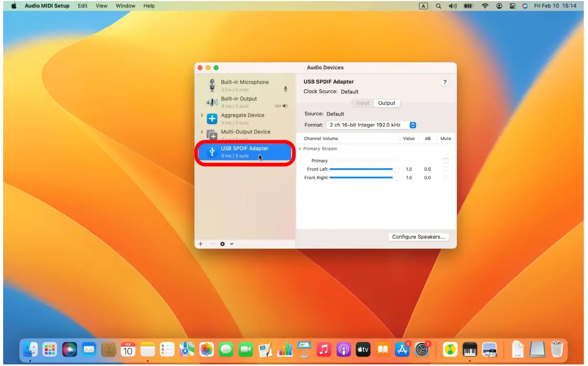Click the default output speaker indicator icon
588x366 pixels.
click(x=285, y=106)
